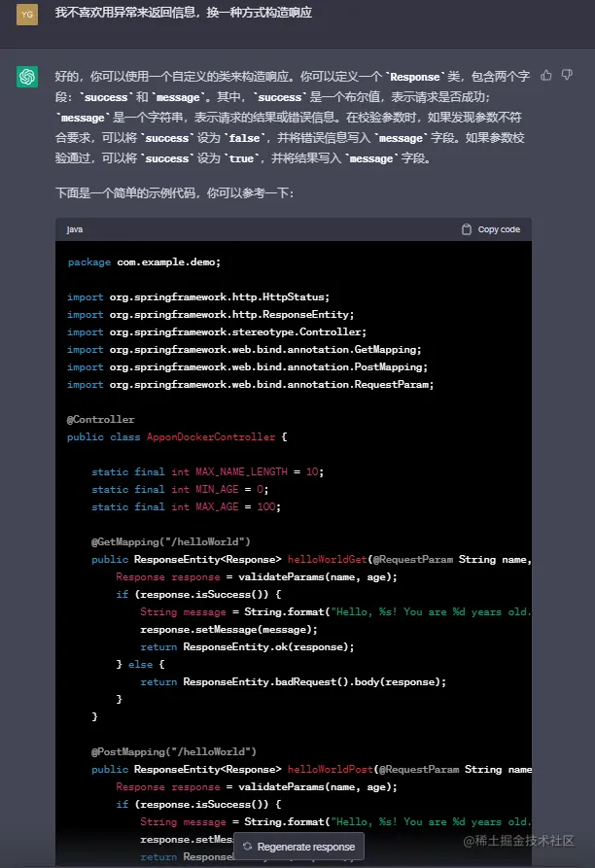Screen dimensions: 595x868
Task: Click the helloWorldGet method name
Action: click(327, 559)
